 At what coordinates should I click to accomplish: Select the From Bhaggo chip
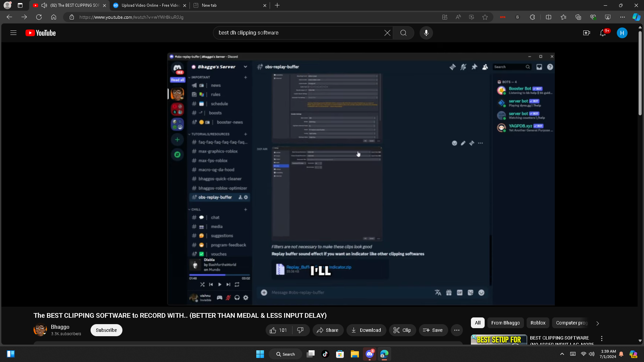[x=505, y=323]
